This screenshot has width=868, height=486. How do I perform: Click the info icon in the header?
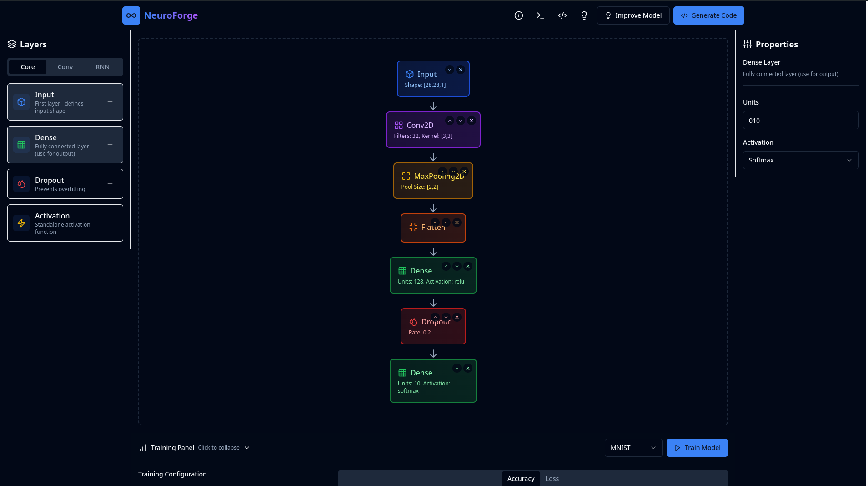[x=518, y=15]
